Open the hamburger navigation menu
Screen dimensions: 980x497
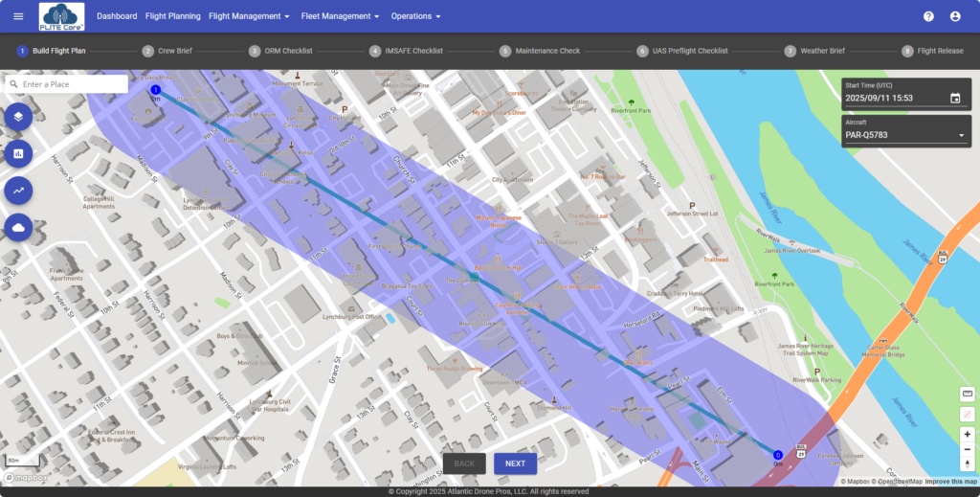coord(18,16)
